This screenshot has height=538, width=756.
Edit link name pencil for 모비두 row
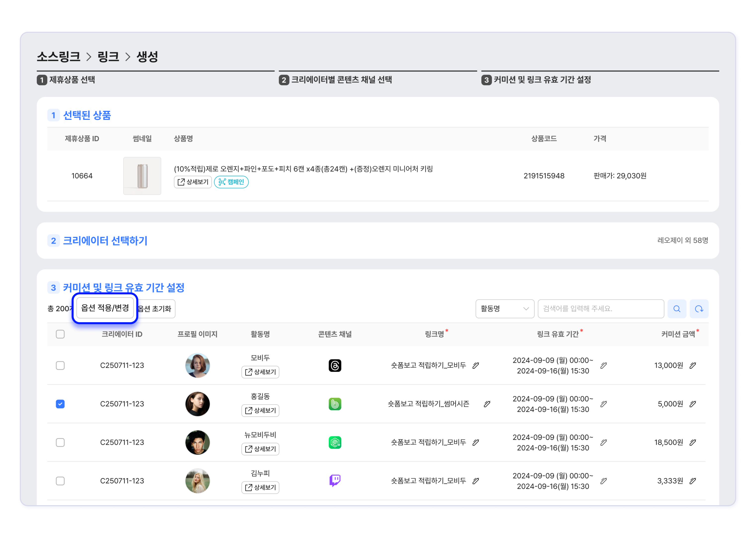click(x=476, y=365)
